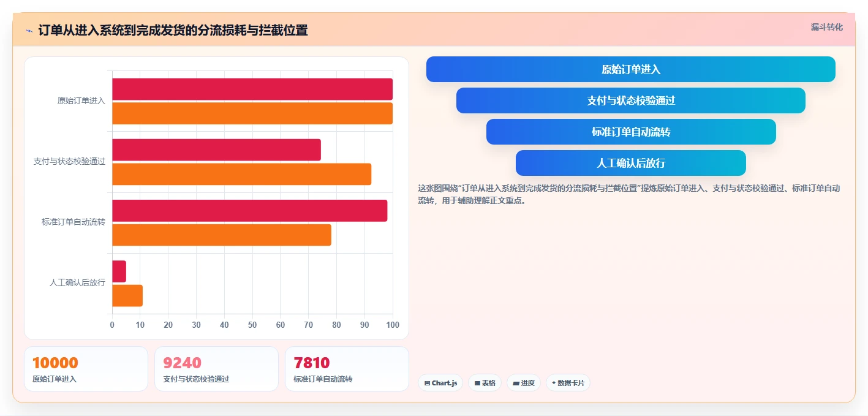The width and height of the screenshot is (868, 416).
Task: Click the red bar for 原始订单进入
Action: pyautogui.click(x=252, y=89)
